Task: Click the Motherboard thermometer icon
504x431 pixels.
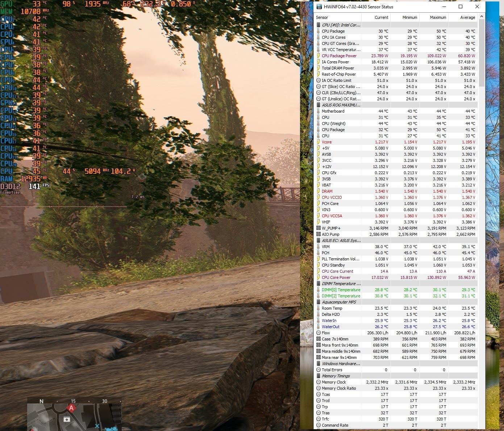Action: (x=318, y=111)
